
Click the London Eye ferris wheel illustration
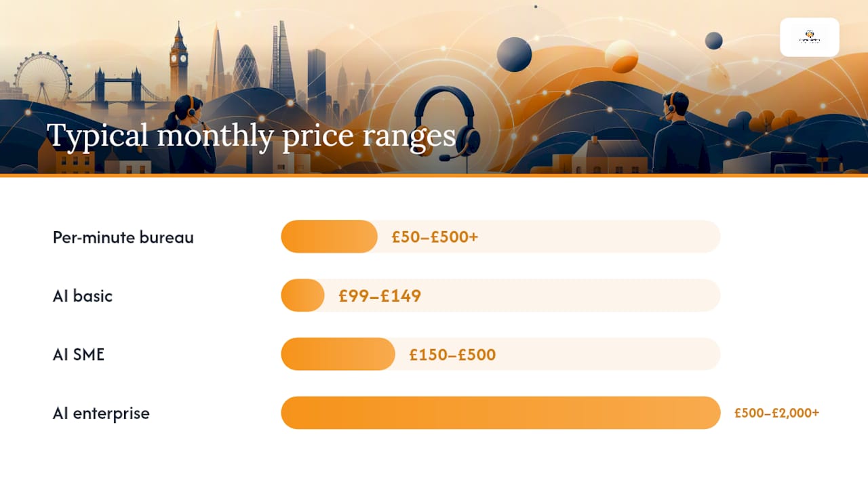coord(43,78)
